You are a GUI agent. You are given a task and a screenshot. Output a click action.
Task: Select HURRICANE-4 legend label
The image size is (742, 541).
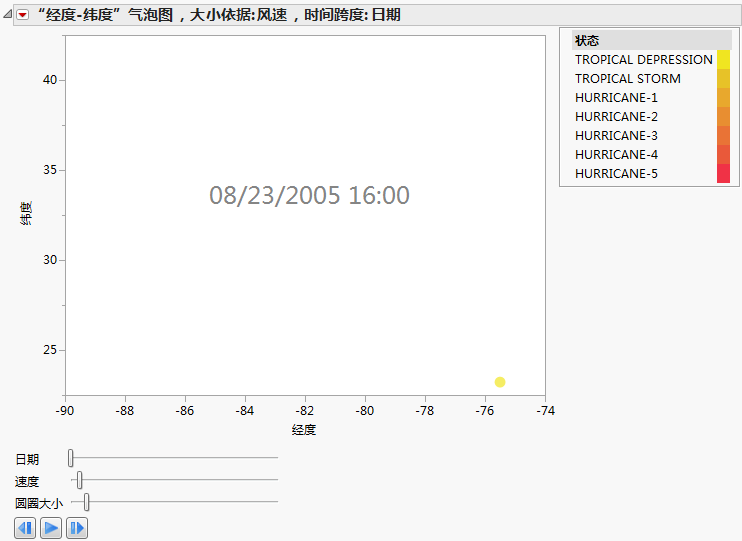(x=616, y=154)
